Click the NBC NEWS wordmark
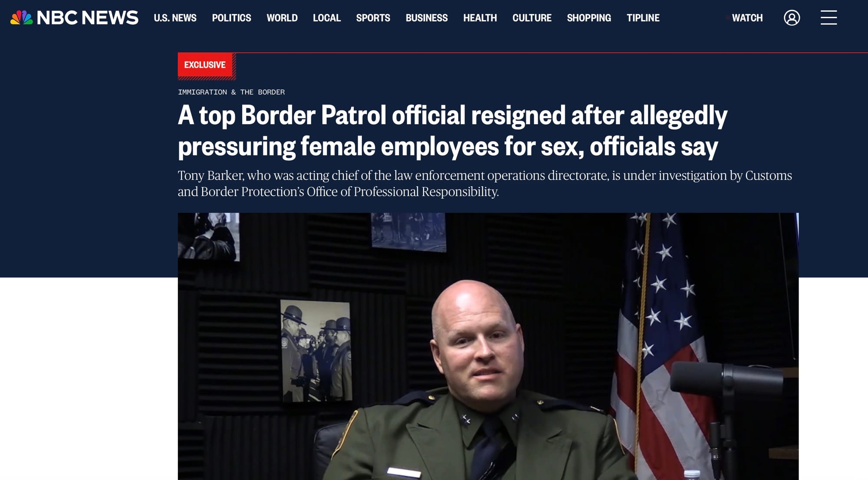The height and width of the screenshot is (480, 868). pyautogui.click(x=88, y=18)
